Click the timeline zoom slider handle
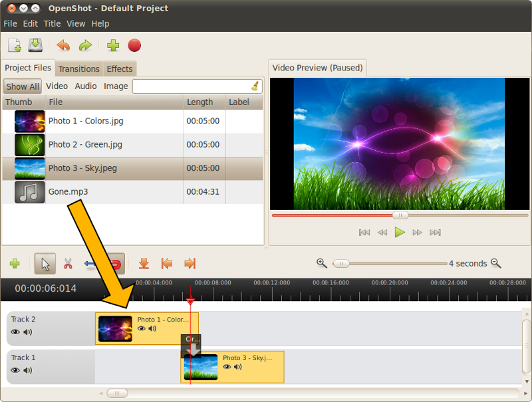Screen dimensions: 532x402 [x=341, y=263]
